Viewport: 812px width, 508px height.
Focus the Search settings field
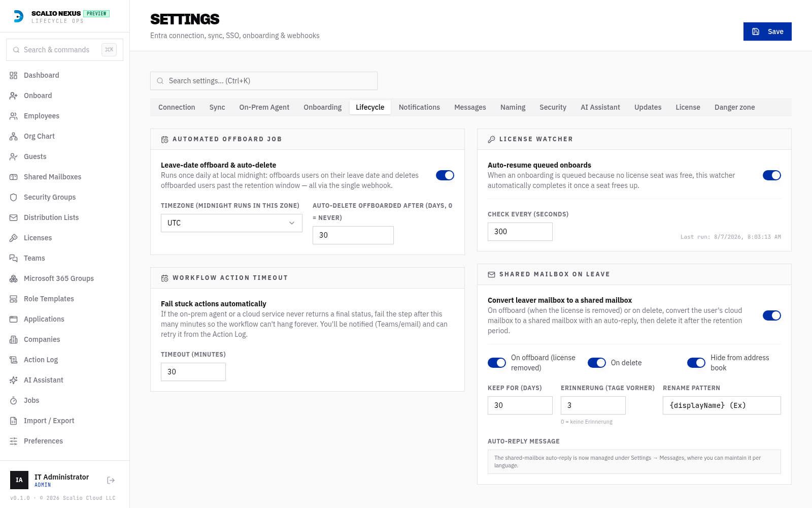pyautogui.click(x=264, y=81)
